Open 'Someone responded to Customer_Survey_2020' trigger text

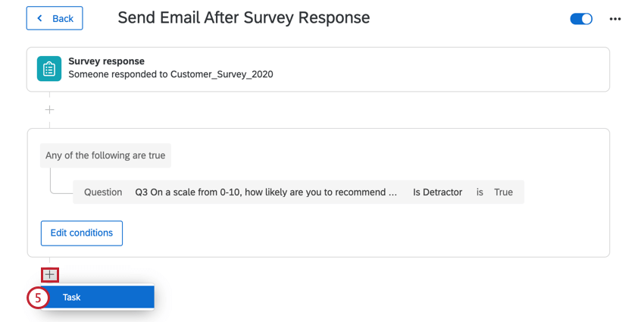pos(170,74)
